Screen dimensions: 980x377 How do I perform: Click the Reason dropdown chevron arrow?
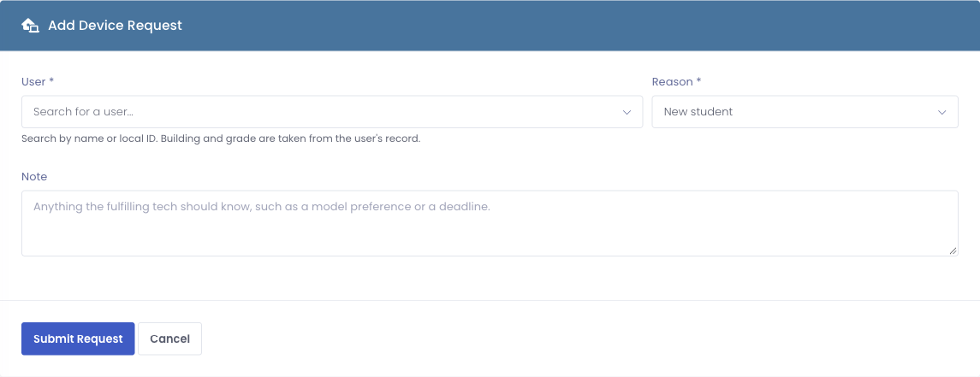tap(941, 112)
